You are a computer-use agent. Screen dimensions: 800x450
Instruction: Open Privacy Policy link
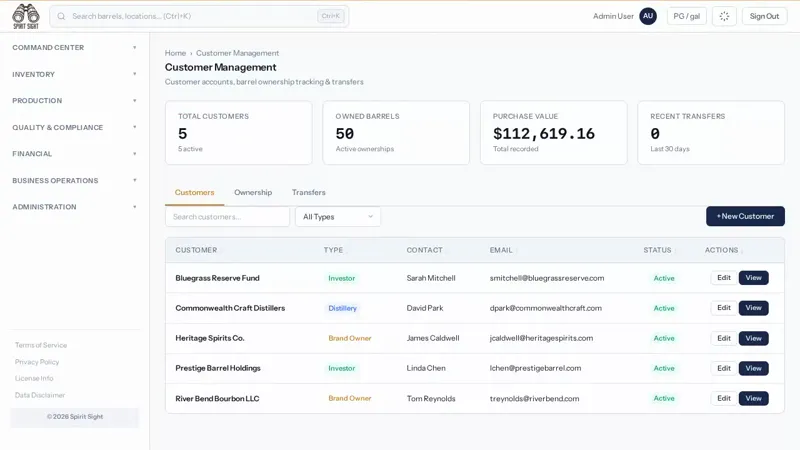(x=37, y=362)
